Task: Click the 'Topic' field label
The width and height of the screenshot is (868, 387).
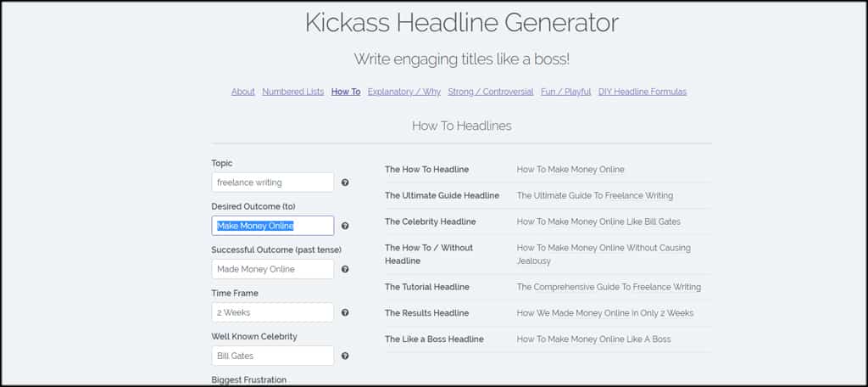Action: 222,163
